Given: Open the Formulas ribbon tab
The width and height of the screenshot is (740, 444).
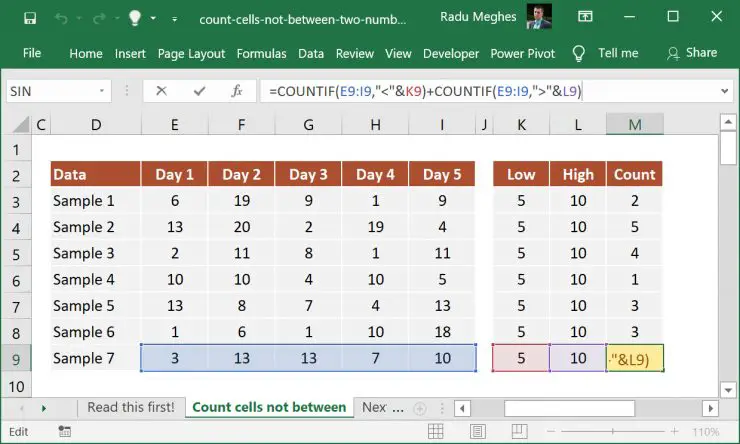Looking at the screenshot, I should coord(261,53).
